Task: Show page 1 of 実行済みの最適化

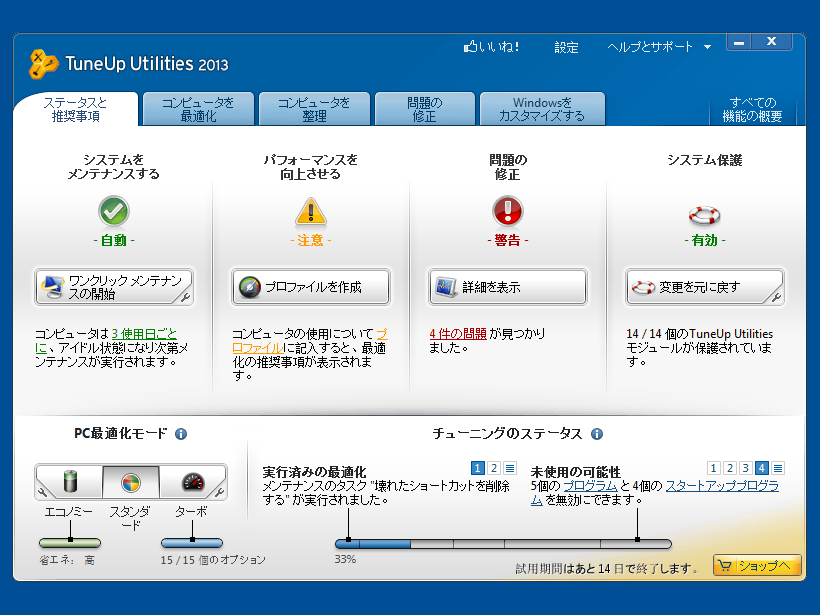Action: point(477,468)
